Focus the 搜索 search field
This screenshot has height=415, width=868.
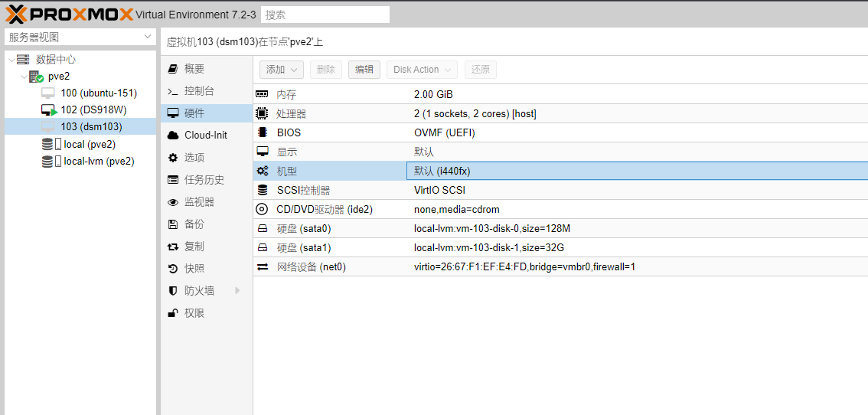325,15
